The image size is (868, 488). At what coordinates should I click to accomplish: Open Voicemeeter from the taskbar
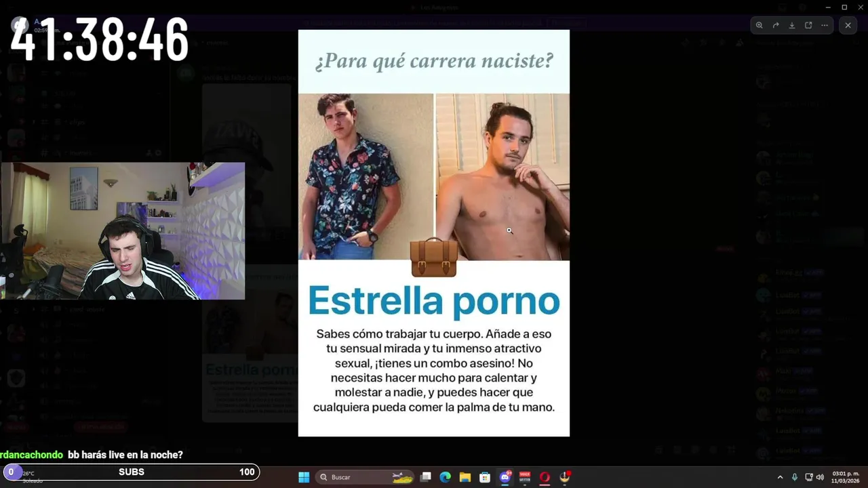(525, 477)
